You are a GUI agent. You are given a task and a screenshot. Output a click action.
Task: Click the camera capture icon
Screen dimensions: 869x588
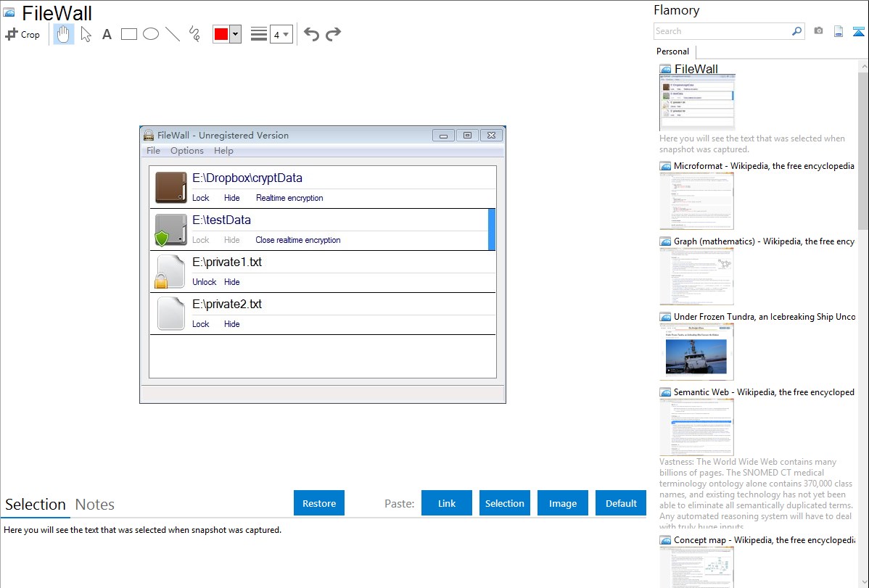pyautogui.click(x=818, y=31)
